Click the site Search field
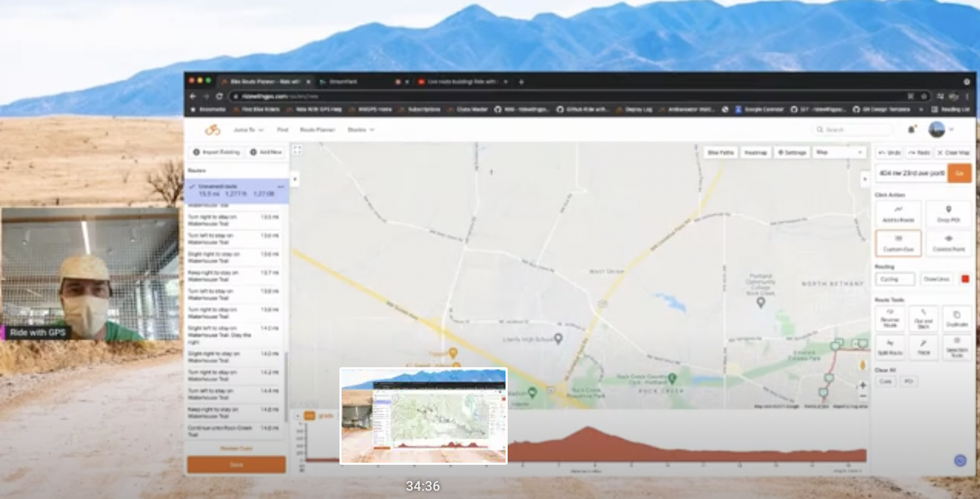 click(x=853, y=130)
